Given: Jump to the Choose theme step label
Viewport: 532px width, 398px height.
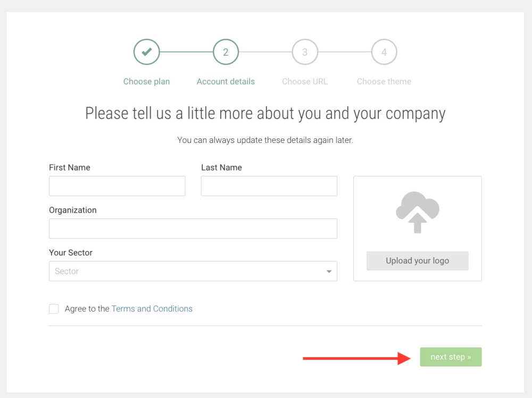Looking at the screenshot, I should pyautogui.click(x=384, y=81).
